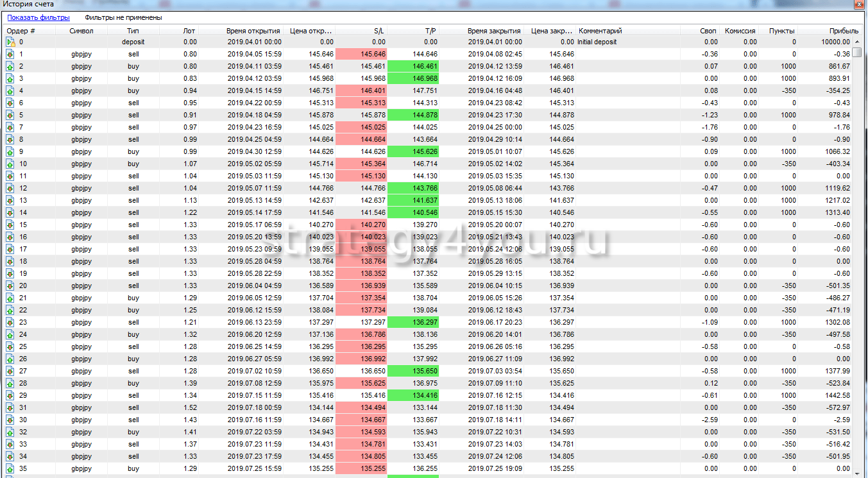Click the trade icon beside order 12
This screenshot has width=868, height=478.
click(x=10, y=189)
